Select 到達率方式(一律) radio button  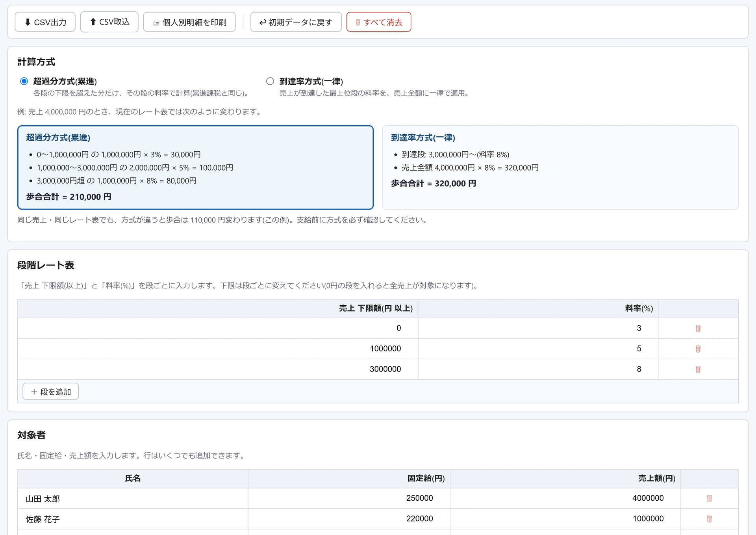pyautogui.click(x=270, y=81)
